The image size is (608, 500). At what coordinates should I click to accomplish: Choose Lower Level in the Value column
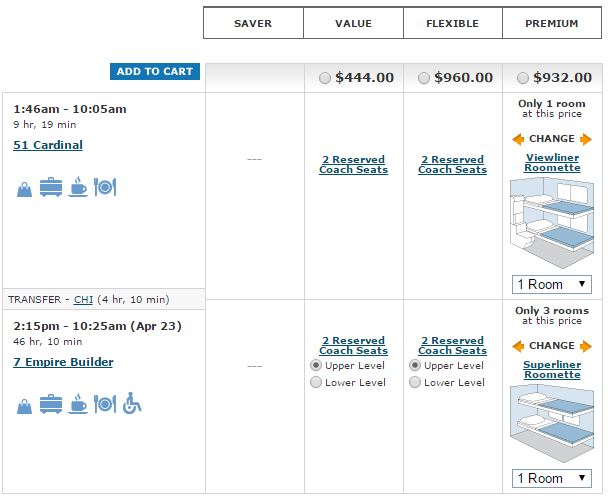click(x=317, y=382)
